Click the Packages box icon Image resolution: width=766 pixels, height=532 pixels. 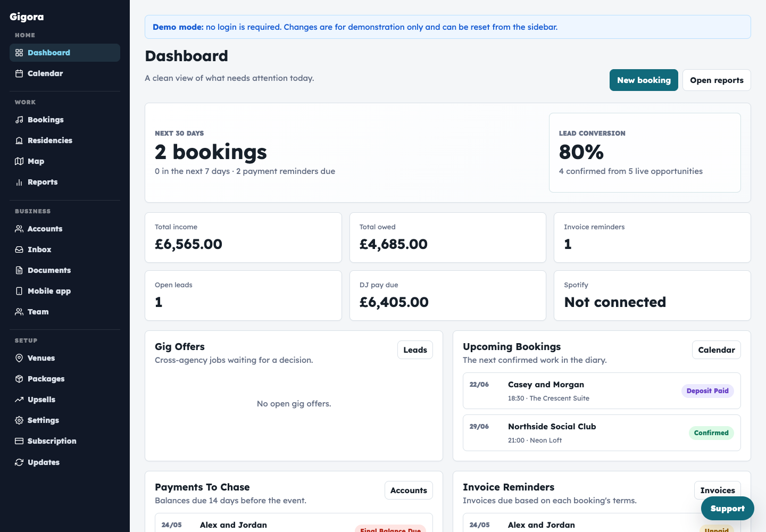[x=19, y=379]
